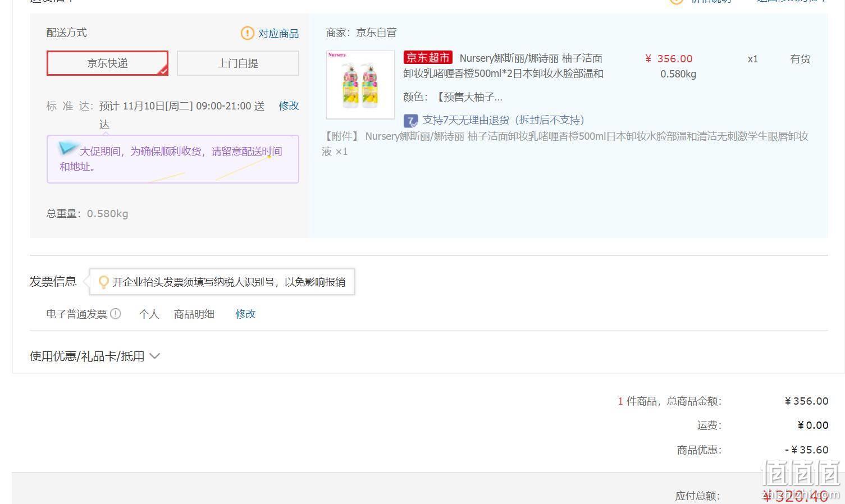This screenshot has width=845, height=504.
Task: Click the 有货 stock status
Action: pyautogui.click(x=800, y=58)
